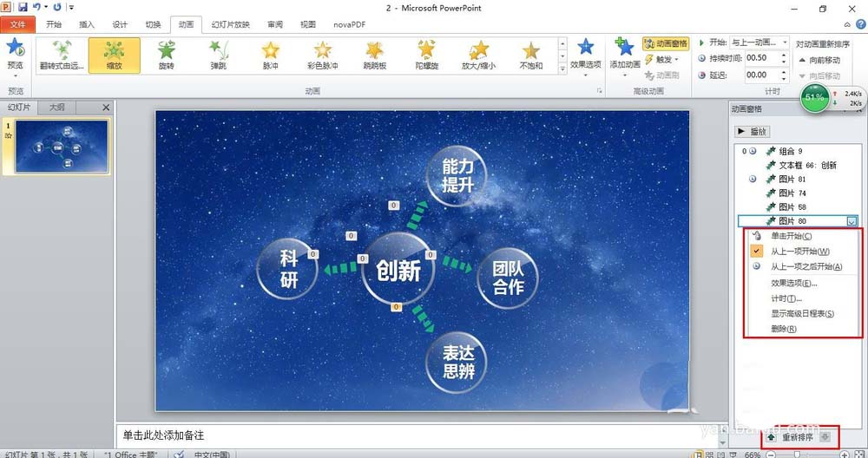Toggle the 动画窗格 (Animation Pane) button

[666, 43]
